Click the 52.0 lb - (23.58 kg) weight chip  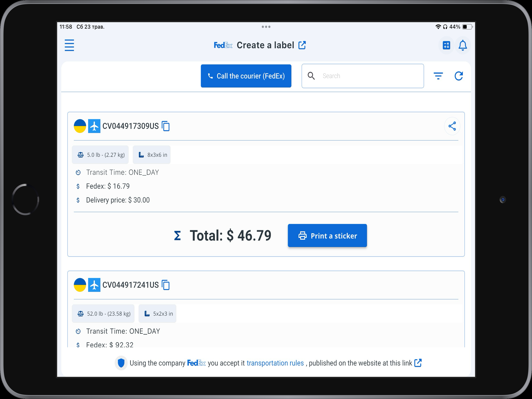click(x=103, y=313)
